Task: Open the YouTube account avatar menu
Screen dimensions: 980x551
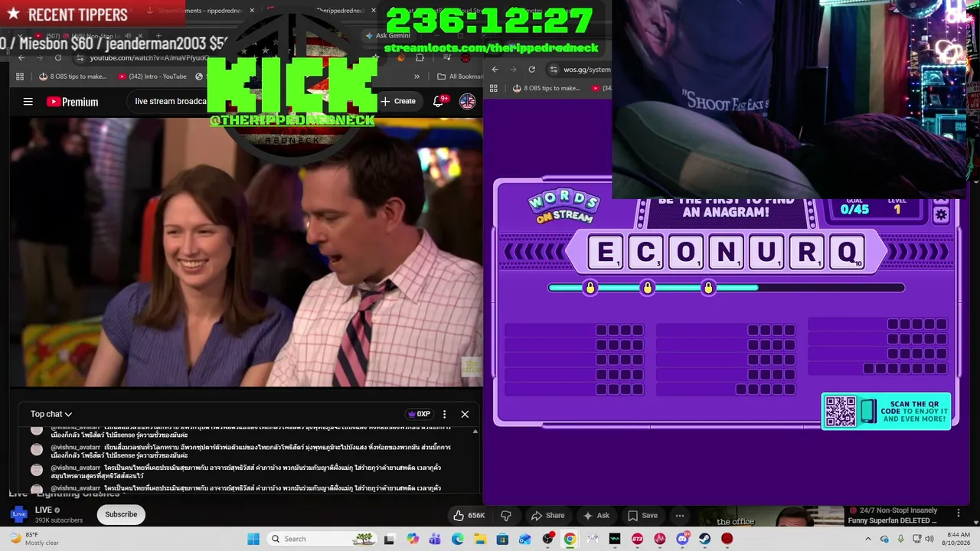Action: 467,101
